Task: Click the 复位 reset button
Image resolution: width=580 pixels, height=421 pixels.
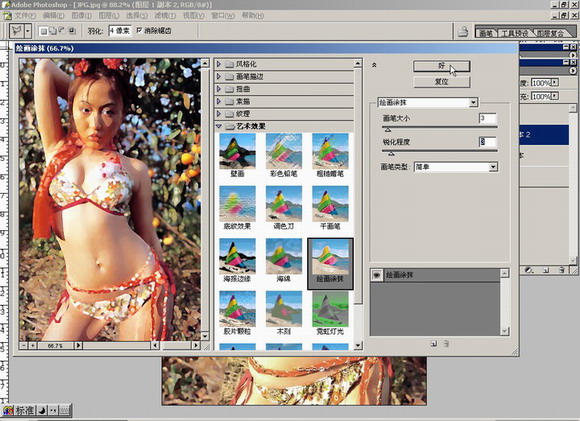Action: point(442,82)
